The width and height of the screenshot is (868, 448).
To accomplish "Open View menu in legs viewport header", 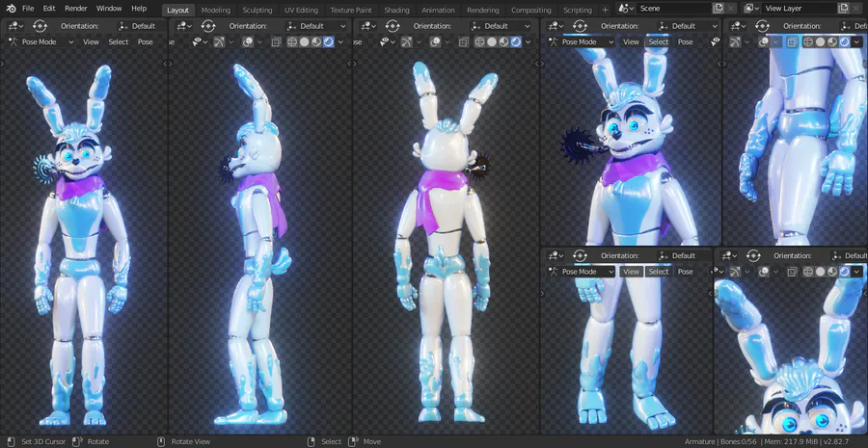I will pos(631,272).
